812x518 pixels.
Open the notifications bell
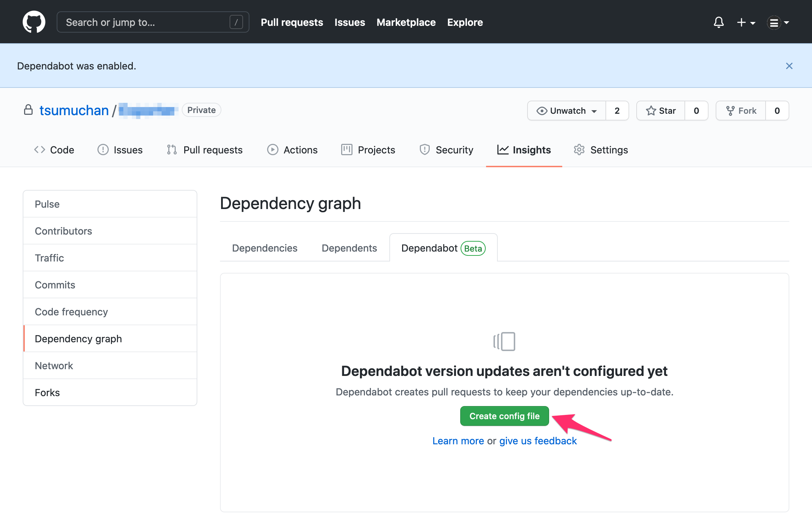pyautogui.click(x=718, y=22)
